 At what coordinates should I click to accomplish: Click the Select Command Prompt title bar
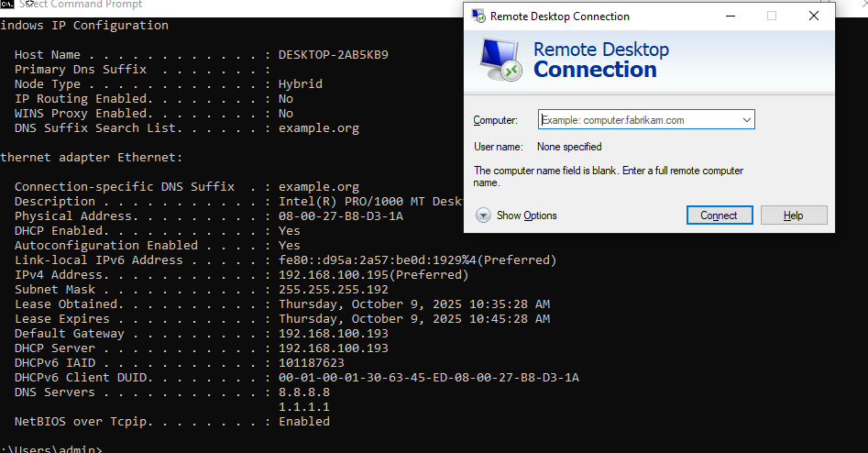coord(229,5)
